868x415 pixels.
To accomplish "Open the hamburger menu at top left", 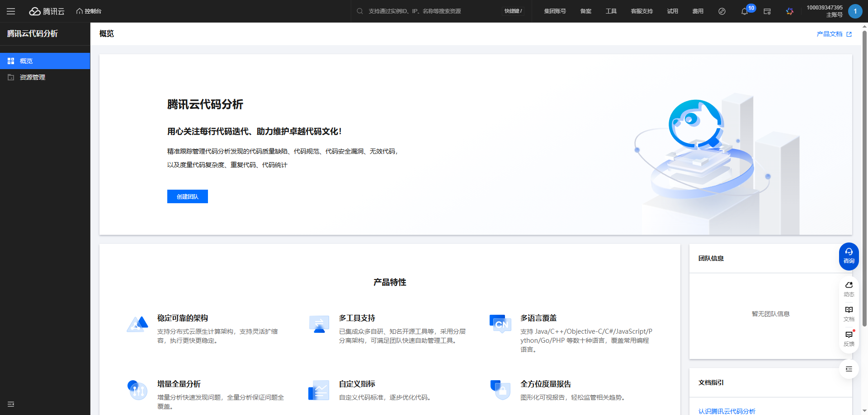I will (x=11, y=11).
